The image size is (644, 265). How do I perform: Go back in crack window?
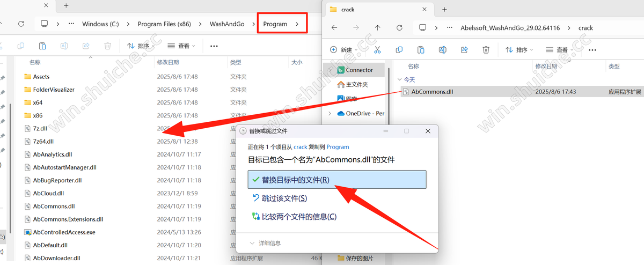coord(334,27)
